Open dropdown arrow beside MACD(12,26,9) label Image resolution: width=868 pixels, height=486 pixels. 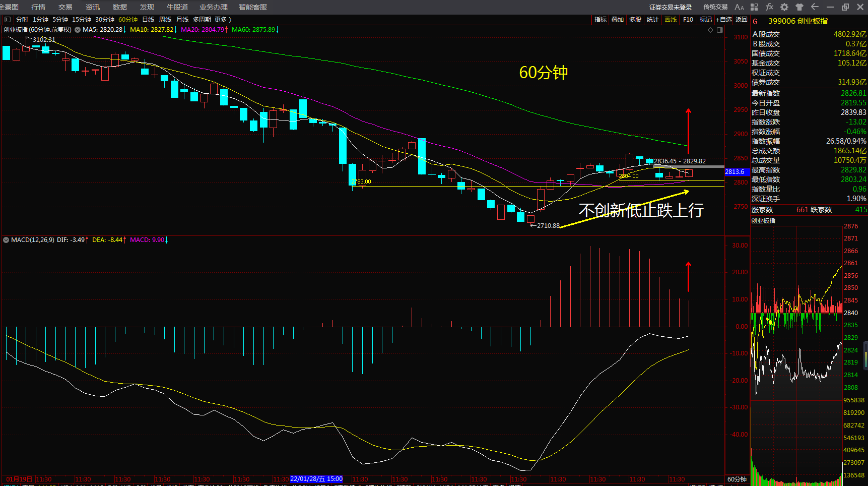pyautogui.click(x=6, y=240)
